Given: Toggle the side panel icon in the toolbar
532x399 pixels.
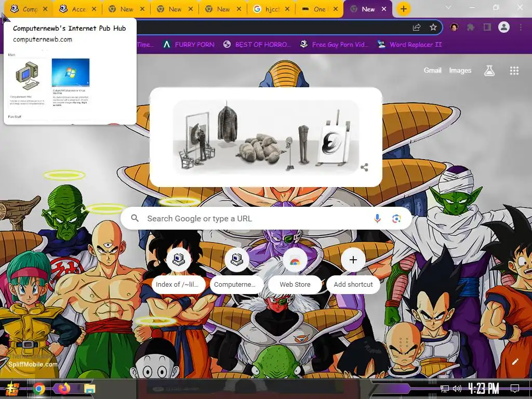Looking at the screenshot, I should pyautogui.click(x=487, y=27).
